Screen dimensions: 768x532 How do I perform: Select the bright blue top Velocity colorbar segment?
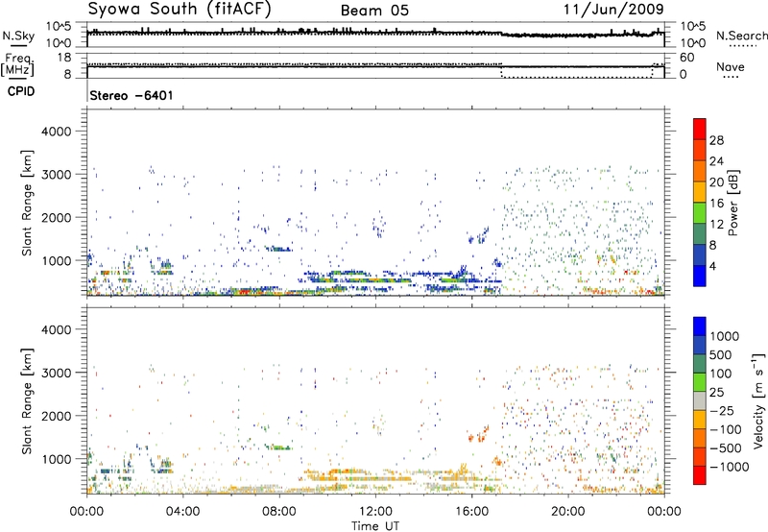tap(700, 326)
